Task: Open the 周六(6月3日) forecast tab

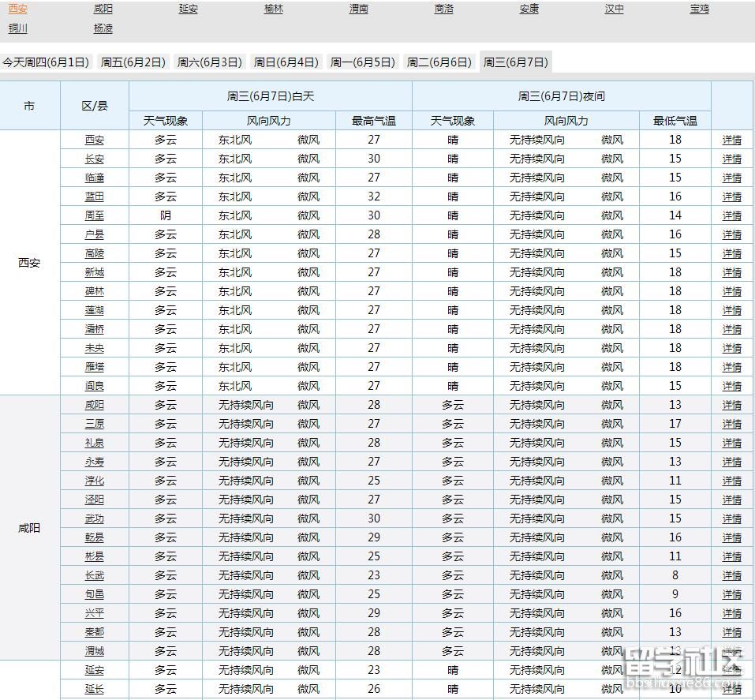Action: pyautogui.click(x=208, y=61)
